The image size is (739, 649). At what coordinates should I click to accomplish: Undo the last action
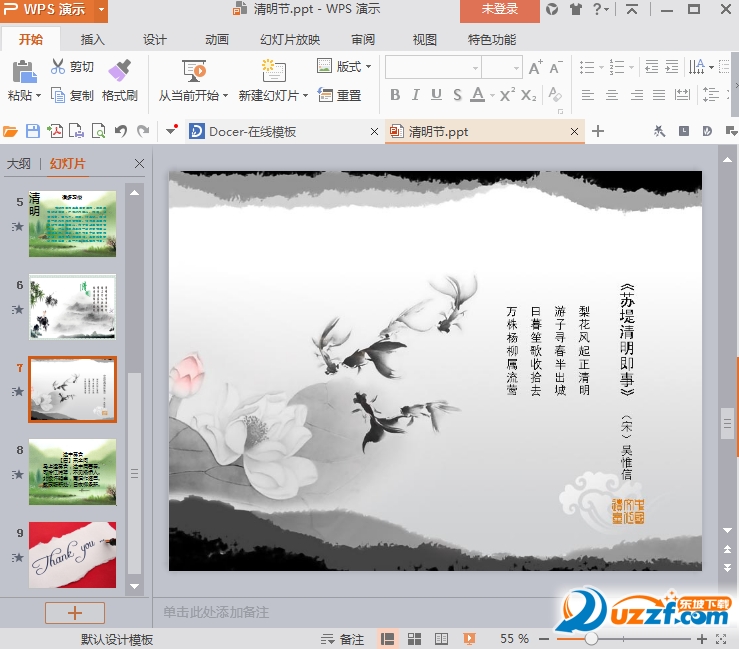point(121,131)
